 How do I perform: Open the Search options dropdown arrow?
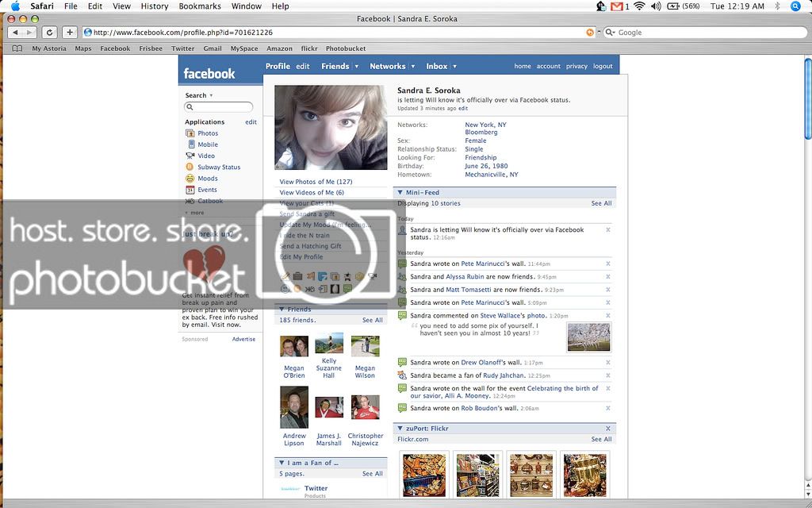tap(211, 95)
